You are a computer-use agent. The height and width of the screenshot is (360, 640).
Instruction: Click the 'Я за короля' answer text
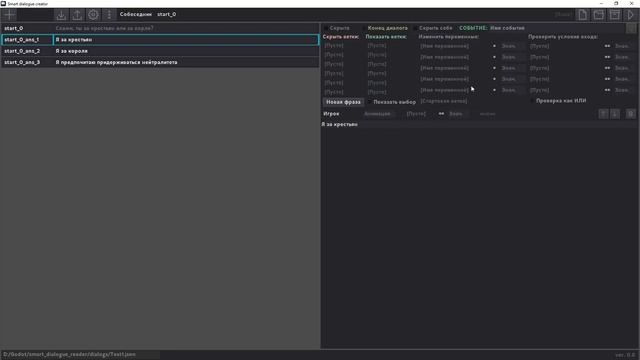(71, 51)
